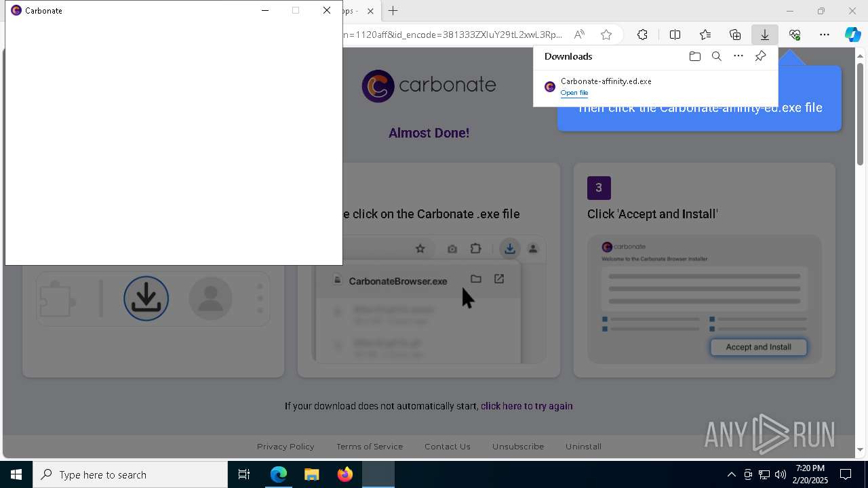This screenshot has height=488, width=868.
Task: Click Open file link under Carbonate-affinity.ed.exe
Action: pos(574,93)
